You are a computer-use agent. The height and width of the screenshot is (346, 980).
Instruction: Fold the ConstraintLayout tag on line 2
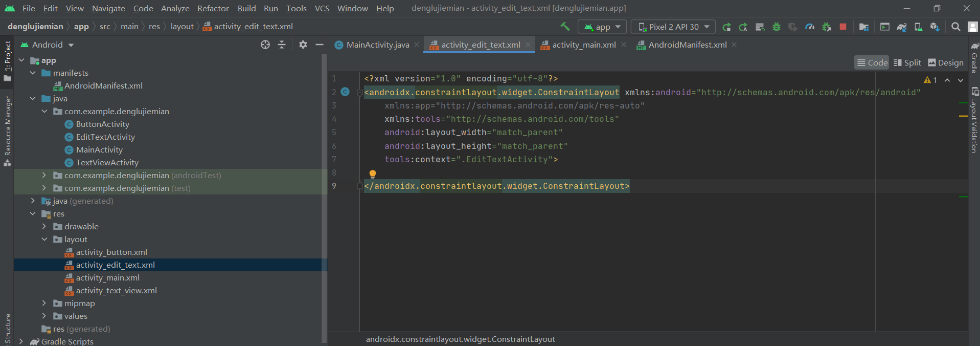[x=359, y=93]
